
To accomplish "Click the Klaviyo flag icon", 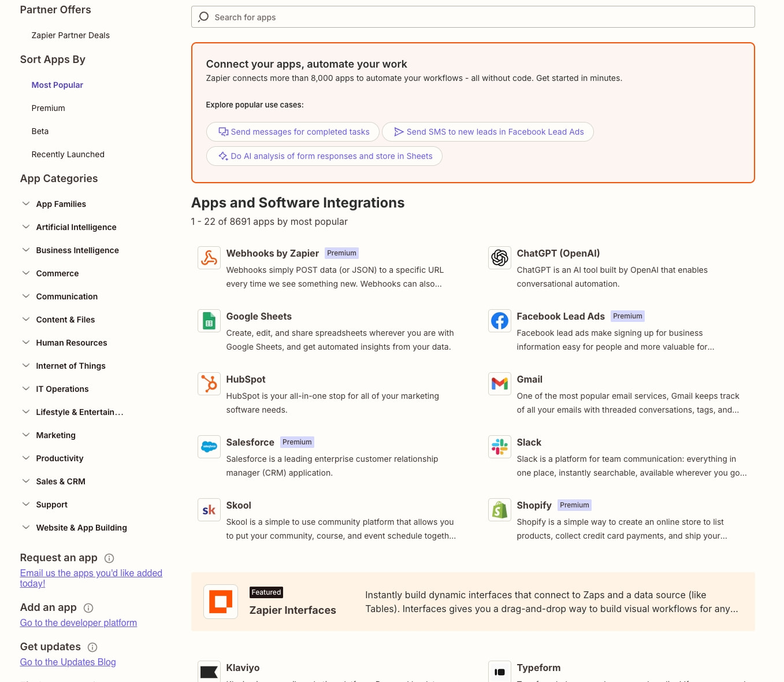I will (x=209, y=672).
